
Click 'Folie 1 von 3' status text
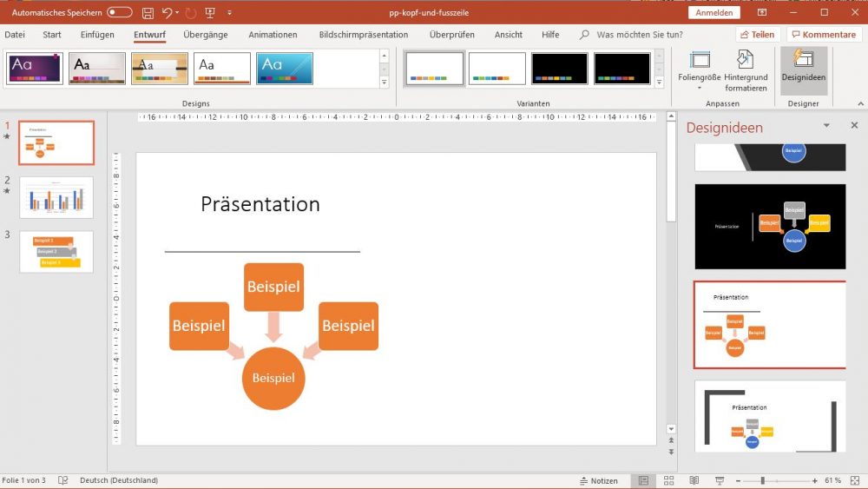tap(23, 480)
